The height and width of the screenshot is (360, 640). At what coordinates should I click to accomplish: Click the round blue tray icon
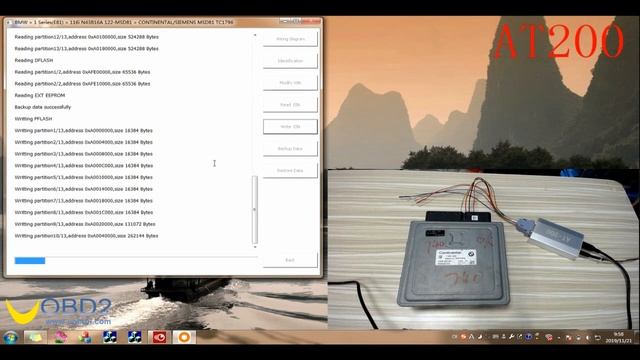click(x=528, y=337)
